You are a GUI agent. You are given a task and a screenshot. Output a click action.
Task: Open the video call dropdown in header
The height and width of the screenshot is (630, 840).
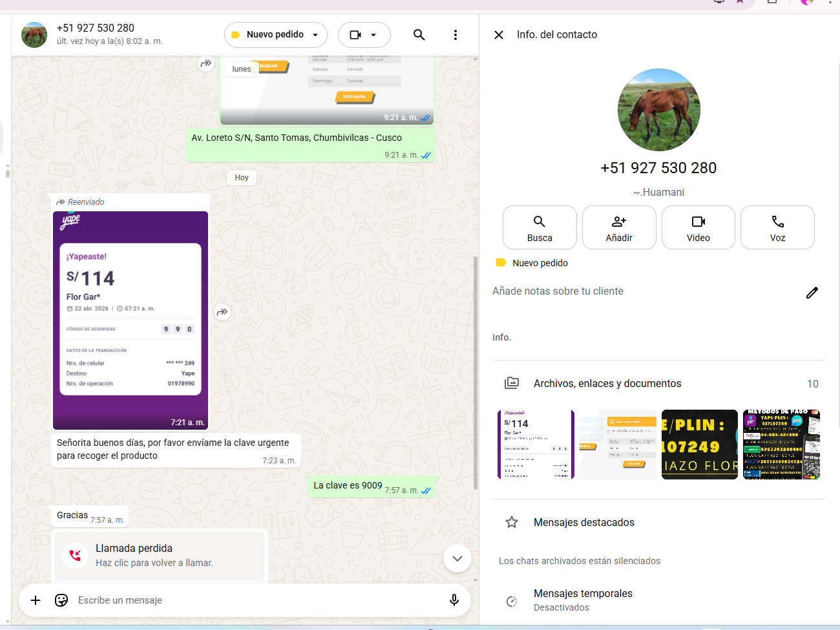[x=364, y=35]
